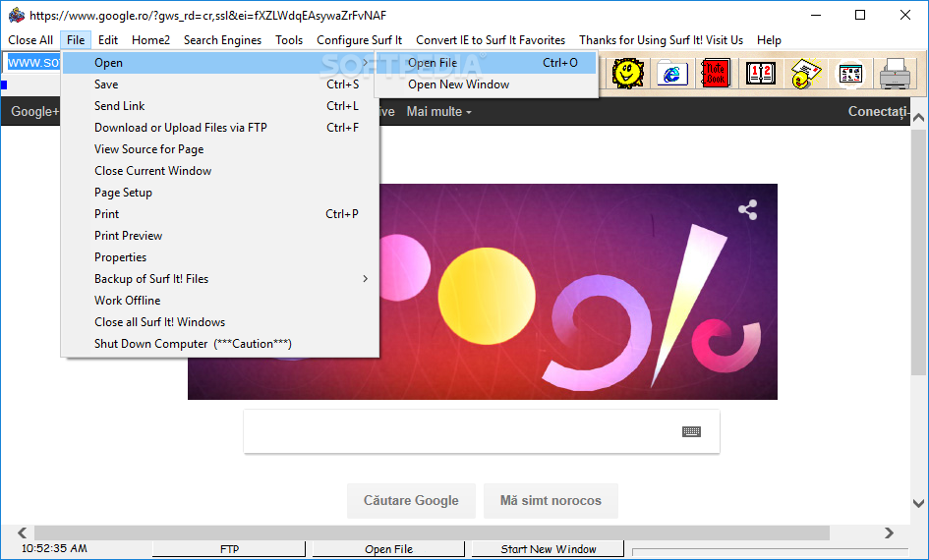This screenshot has width=929, height=560.
Task: Click the calendar planner book icon
Action: point(761,74)
